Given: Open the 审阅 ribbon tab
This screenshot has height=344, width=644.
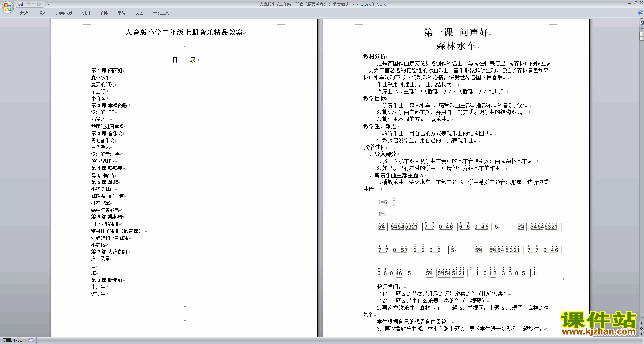Looking at the screenshot, I should (x=121, y=13).
